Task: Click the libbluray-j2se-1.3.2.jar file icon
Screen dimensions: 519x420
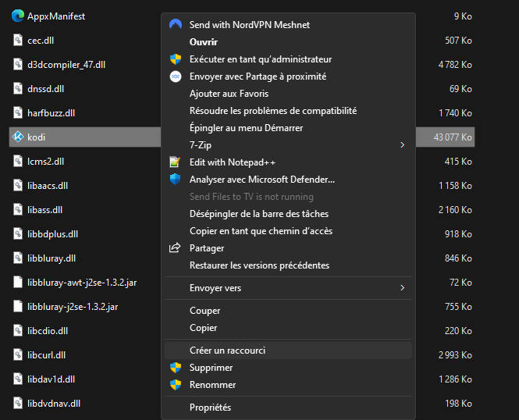Action: coord(18,306)
